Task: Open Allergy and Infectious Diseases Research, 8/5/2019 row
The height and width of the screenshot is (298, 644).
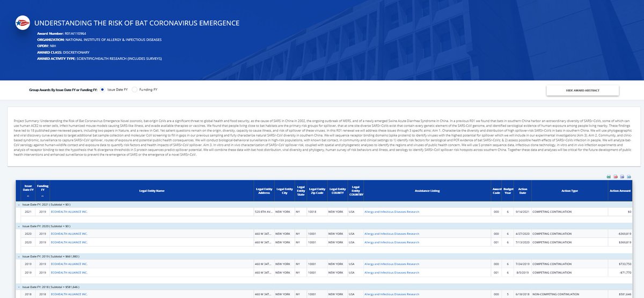Action: click(392, 272)
